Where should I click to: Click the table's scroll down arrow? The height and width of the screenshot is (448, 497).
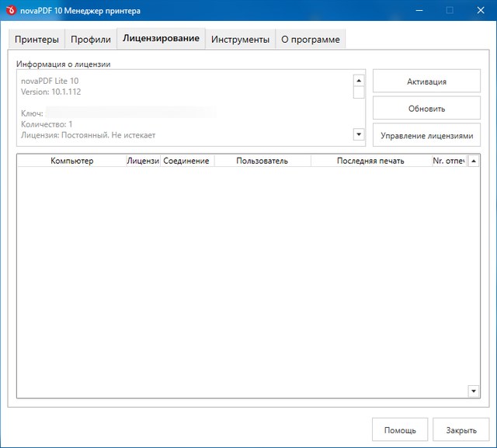pyautogui.click(x=474, y=391)
